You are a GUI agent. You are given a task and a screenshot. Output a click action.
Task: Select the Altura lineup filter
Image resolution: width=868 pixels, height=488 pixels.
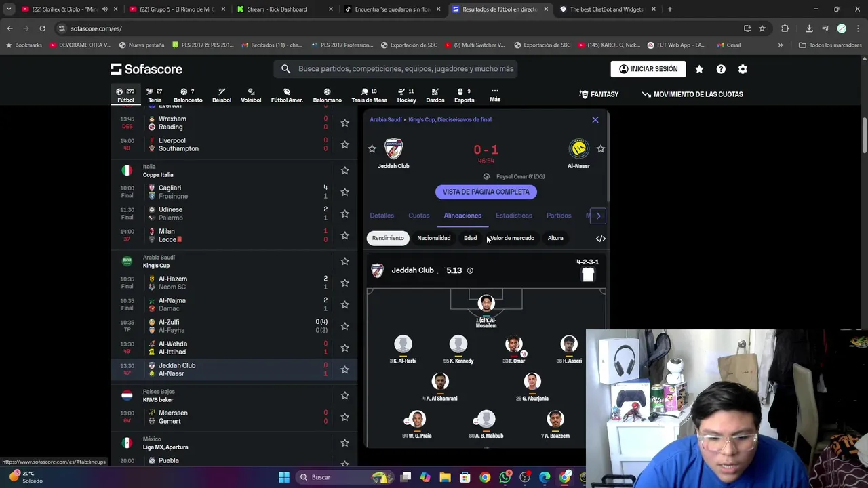click(555, 238)
